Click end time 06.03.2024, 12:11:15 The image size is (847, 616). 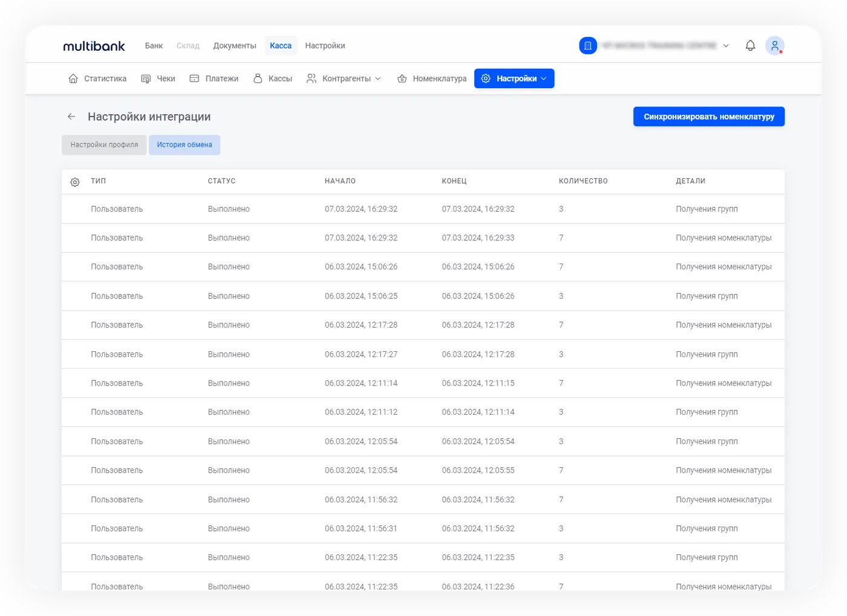click(x=478, y=383)
